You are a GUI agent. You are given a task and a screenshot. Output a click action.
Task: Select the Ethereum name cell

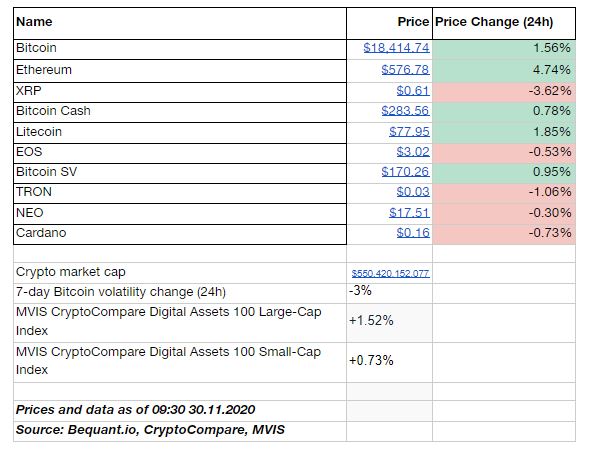tap(180, 71)
